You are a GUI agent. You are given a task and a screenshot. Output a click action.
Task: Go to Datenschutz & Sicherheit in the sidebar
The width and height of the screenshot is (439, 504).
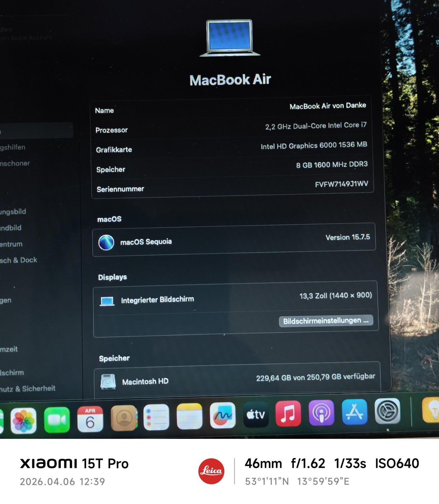[28, 389]
